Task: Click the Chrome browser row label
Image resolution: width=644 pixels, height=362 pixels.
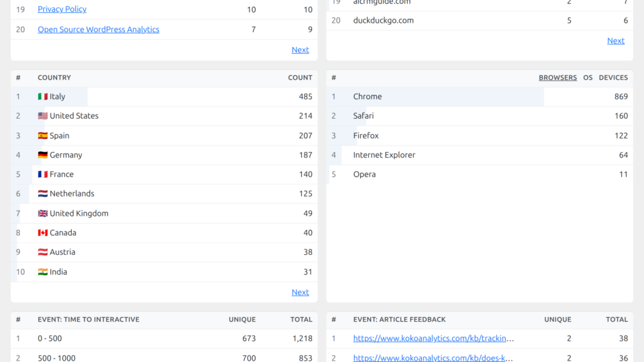Action: 367,97
